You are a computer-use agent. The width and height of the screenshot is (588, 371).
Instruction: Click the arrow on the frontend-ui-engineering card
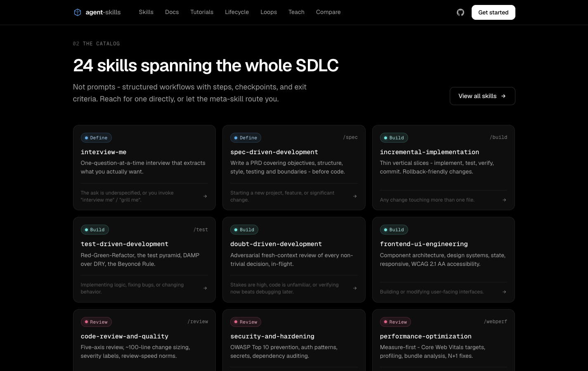(x=504, y=292)
